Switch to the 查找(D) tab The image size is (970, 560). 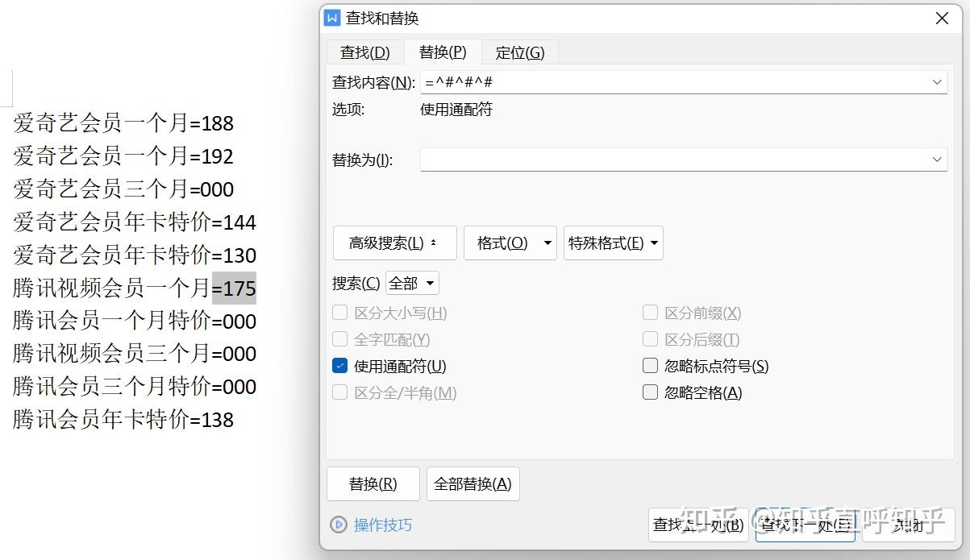365,52
